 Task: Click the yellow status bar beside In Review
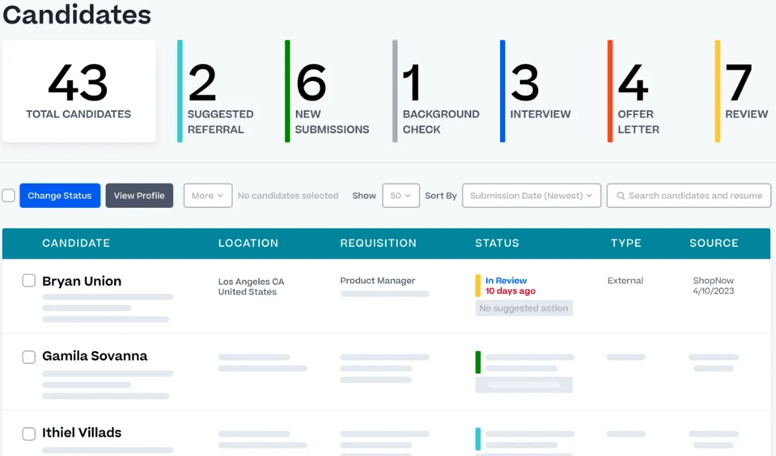[478, 286]
